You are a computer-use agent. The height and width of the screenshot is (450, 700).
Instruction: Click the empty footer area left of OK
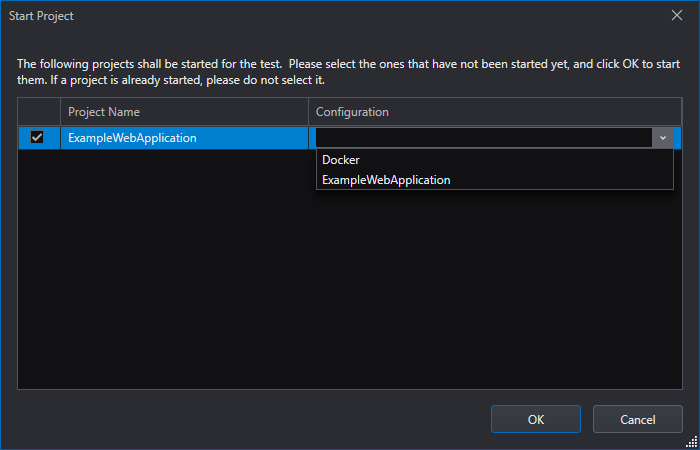pyautogui.click(x=250, y=419)
